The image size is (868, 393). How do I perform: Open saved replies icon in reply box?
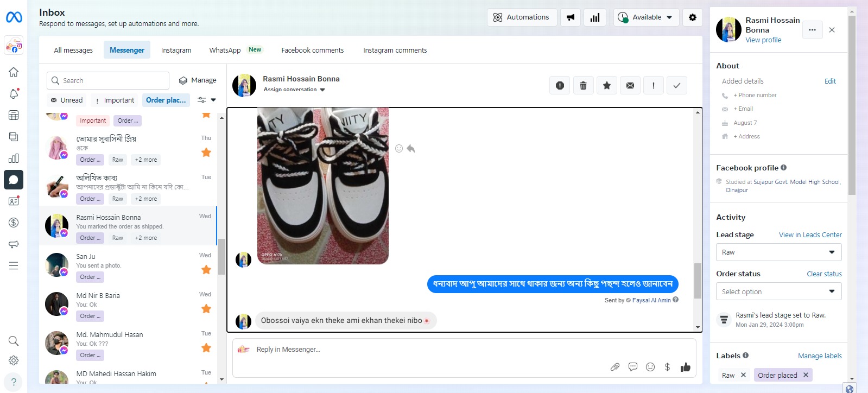point(633,367)
